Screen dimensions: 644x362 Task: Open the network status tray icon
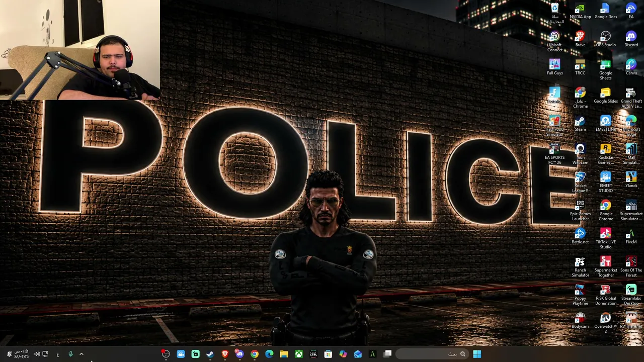pos(45,354)
